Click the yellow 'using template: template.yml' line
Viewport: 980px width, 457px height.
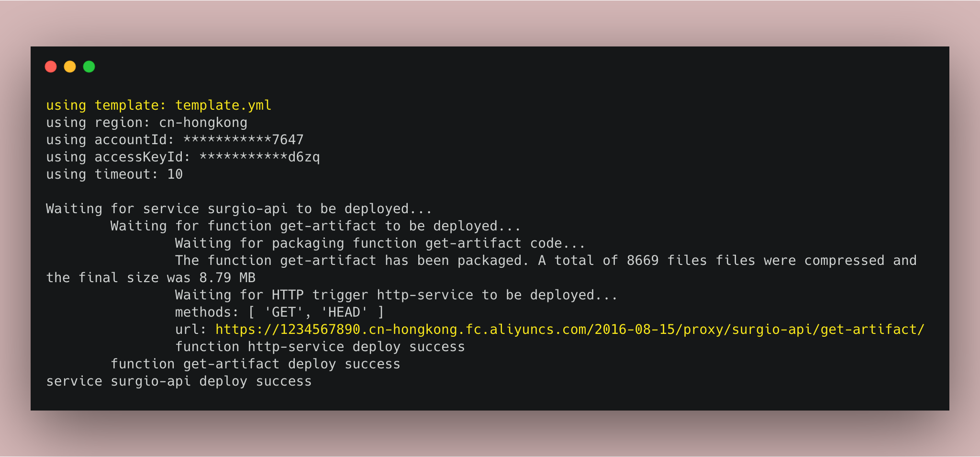coord(159,105)
